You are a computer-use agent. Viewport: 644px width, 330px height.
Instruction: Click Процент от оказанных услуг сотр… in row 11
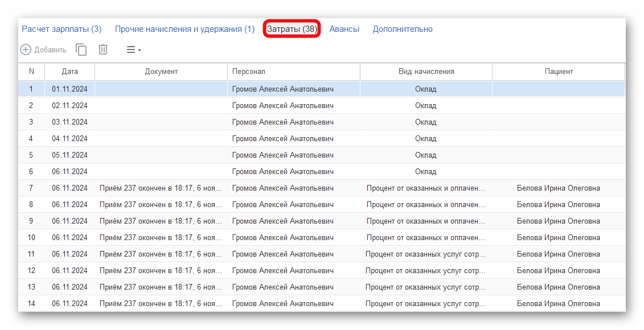pos(425,254)
